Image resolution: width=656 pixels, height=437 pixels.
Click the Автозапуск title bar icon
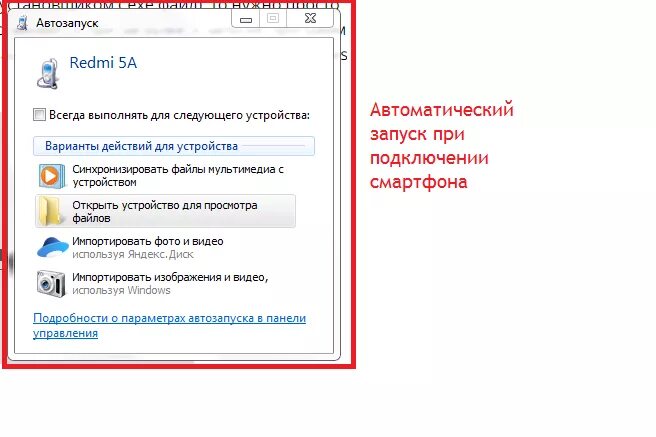[22, 23]
